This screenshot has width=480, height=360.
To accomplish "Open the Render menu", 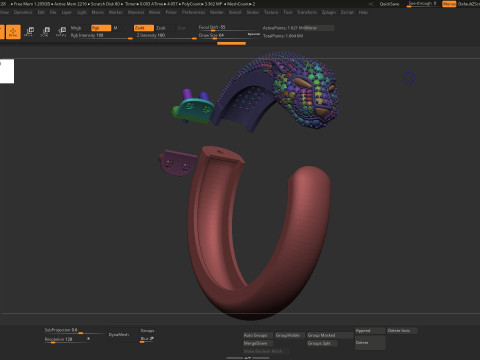I will (x=217, y=12).
